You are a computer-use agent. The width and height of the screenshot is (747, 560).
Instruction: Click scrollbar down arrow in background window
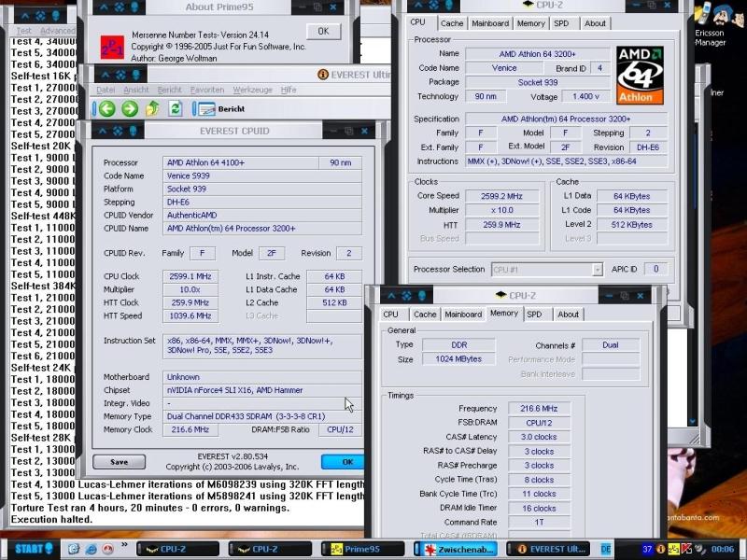(692, 422)
